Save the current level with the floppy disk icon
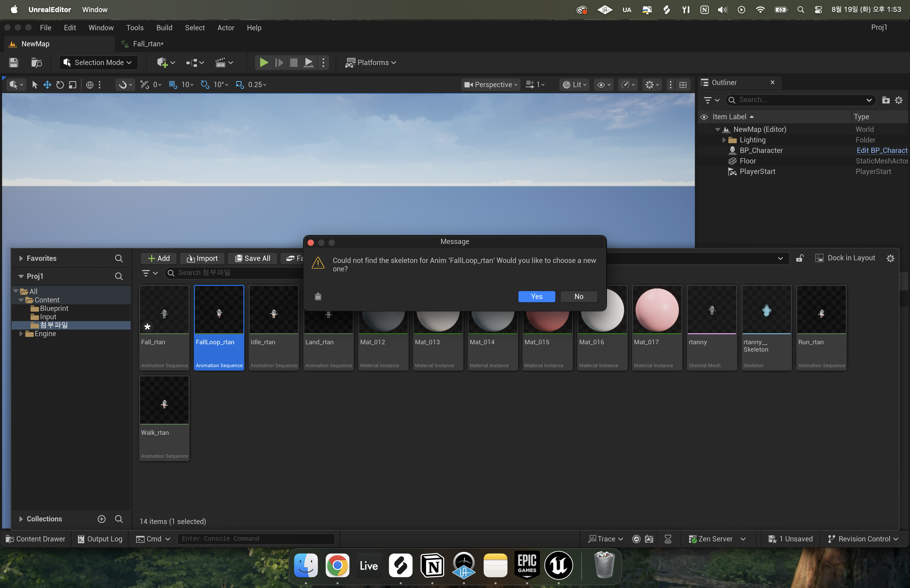The height and width of the screenshot is (588, 910). click(x=14, y=63)
